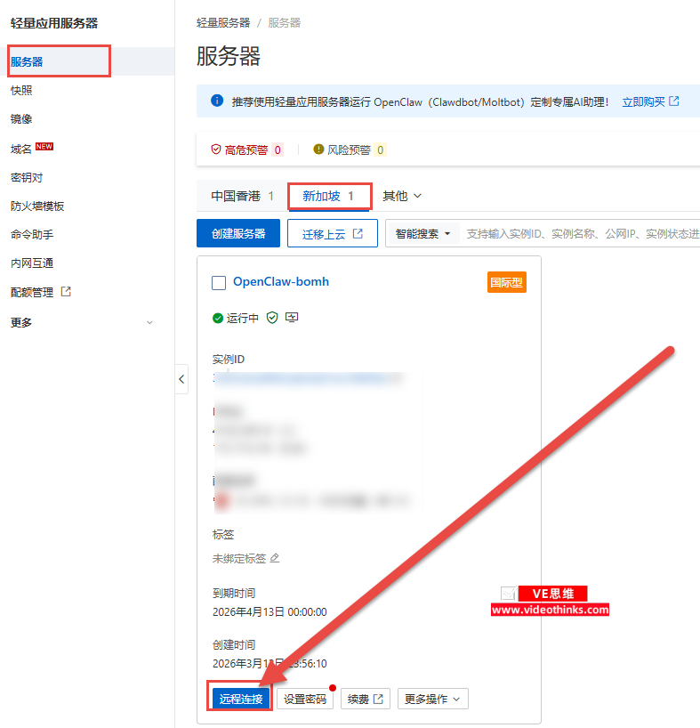This screenshot has height=728, width=700.
Task: Expand the 其他 regions dropdown
Action: (x=402, y=196)
